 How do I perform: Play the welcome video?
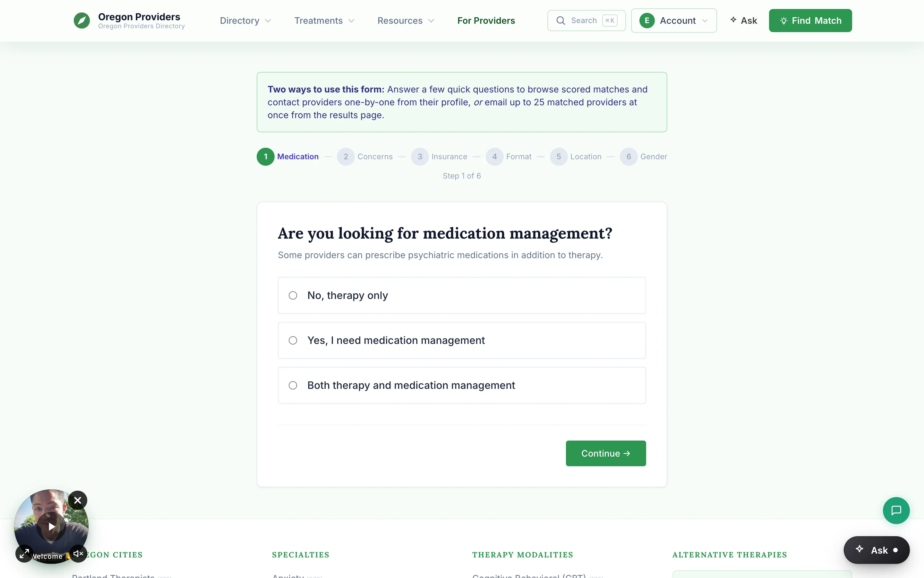52,526
